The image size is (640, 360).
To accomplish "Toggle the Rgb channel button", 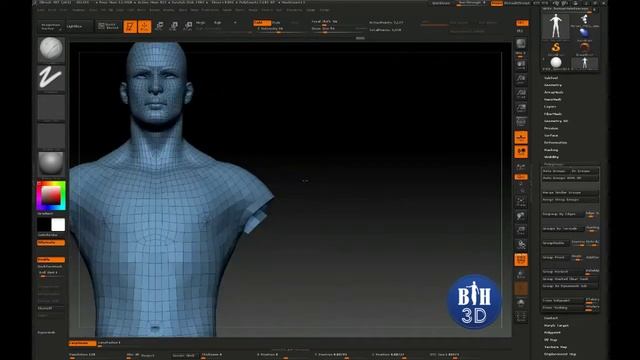I will point(218,23).
